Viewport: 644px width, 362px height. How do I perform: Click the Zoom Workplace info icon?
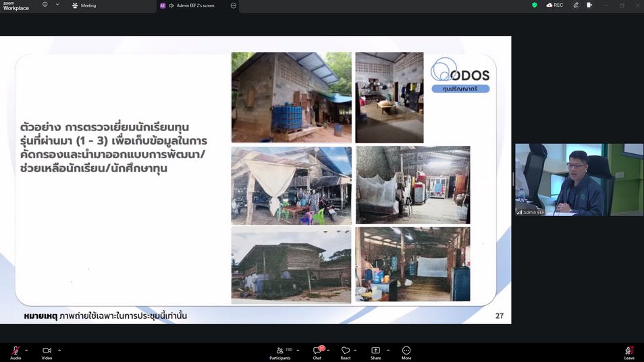45,5
